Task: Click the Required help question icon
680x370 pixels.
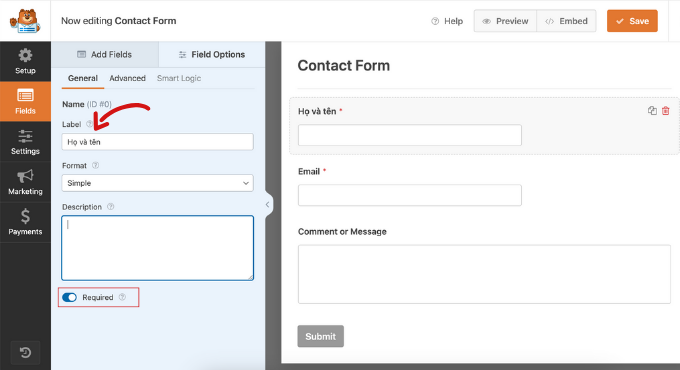Action: click(x=122, y=297)
